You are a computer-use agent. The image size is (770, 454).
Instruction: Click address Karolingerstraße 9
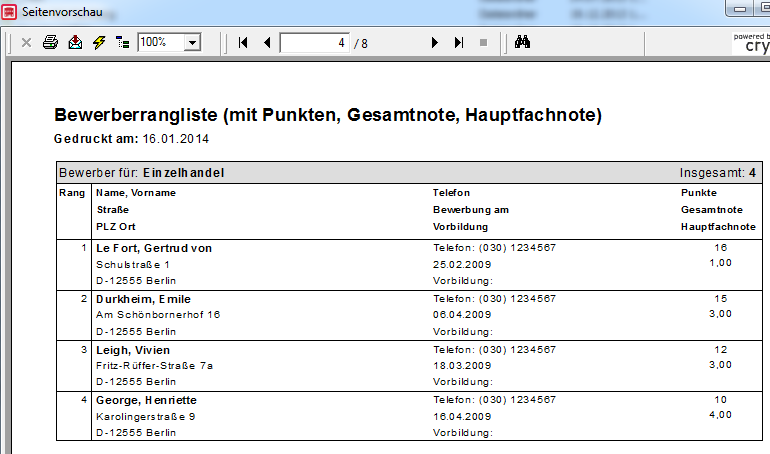tap(146, 417)
